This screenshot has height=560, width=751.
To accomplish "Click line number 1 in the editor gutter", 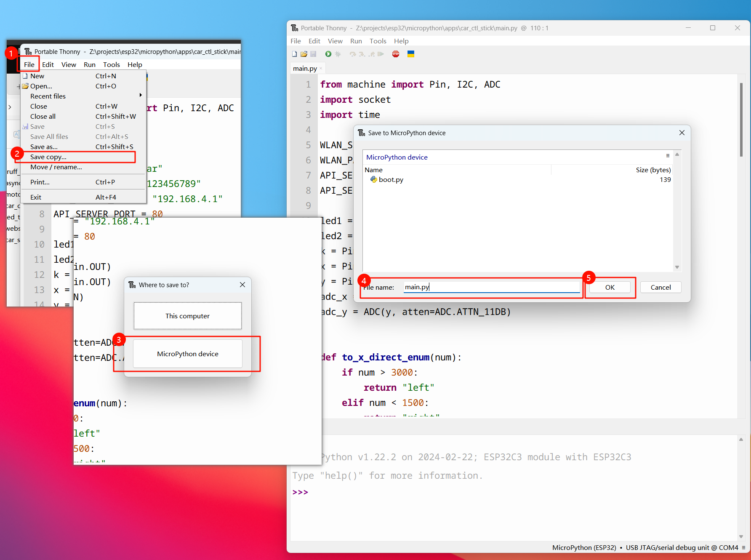I will point(308,84).
